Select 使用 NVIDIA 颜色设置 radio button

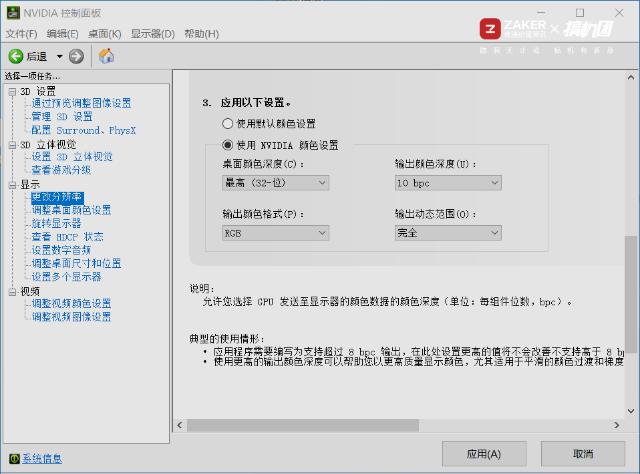pos(227,145)
